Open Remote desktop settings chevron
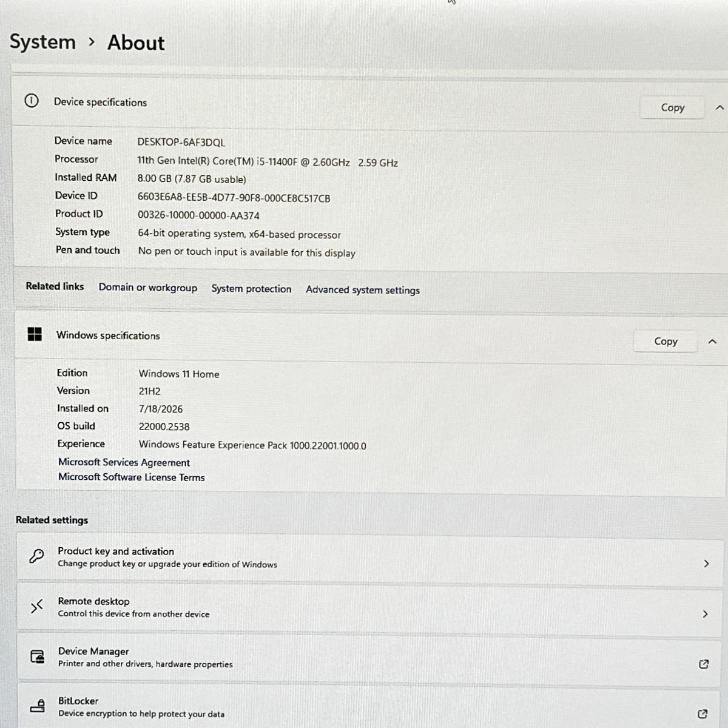Viewport: 728px width, 728px height. point(705,614)
